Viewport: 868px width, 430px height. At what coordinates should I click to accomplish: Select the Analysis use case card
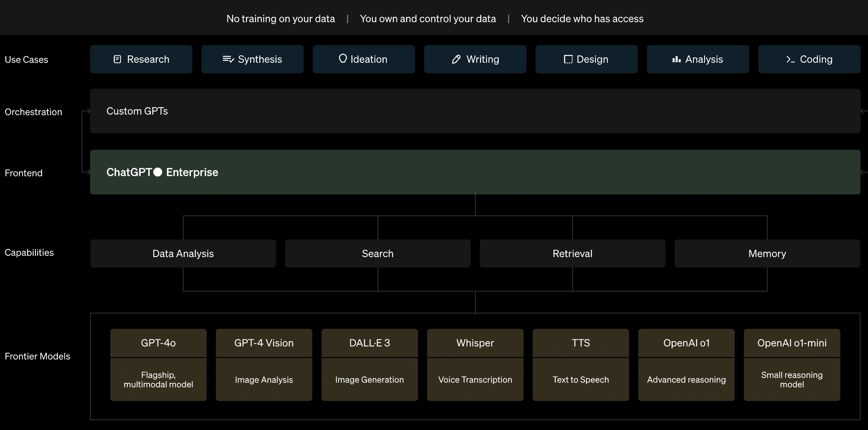[698, 59]
